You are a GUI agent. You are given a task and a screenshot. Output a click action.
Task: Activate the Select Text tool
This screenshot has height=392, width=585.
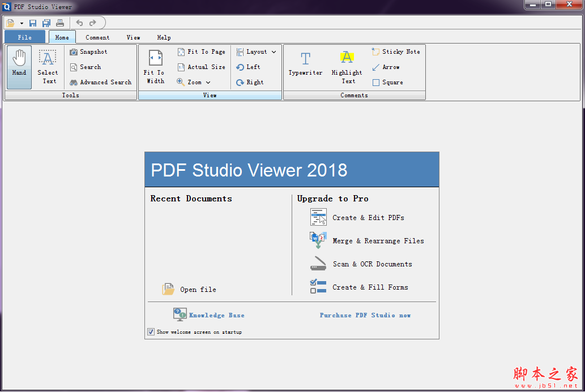[x=48, y=66]
